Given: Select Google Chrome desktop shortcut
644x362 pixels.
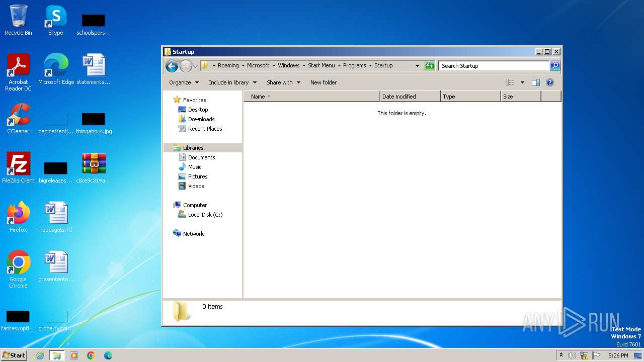Looking at the screenshot, I should coord(18,269).
